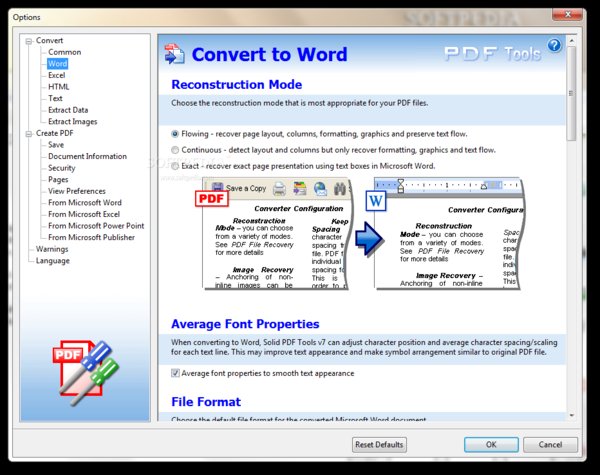Click the Reset Defaults button
This screenshot has height=475, width=600.
coord(379,444)
